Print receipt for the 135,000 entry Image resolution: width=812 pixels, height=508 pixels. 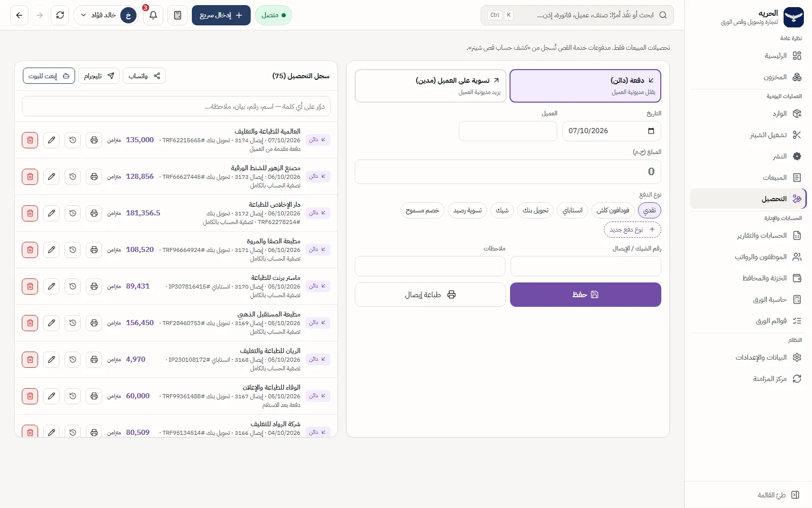(94, 140)
